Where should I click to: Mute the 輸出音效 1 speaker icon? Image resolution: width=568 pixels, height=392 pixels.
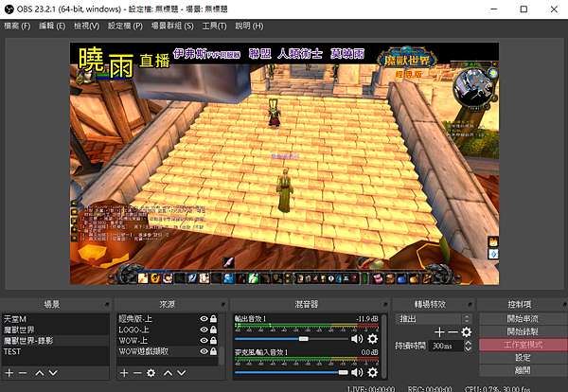click(357, 339)
